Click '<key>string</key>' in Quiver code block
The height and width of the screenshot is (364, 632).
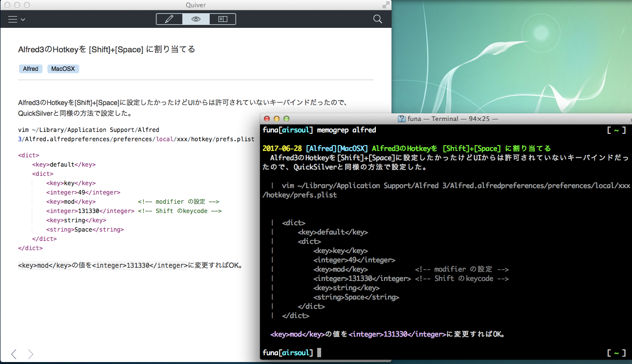tap(76, 220)
